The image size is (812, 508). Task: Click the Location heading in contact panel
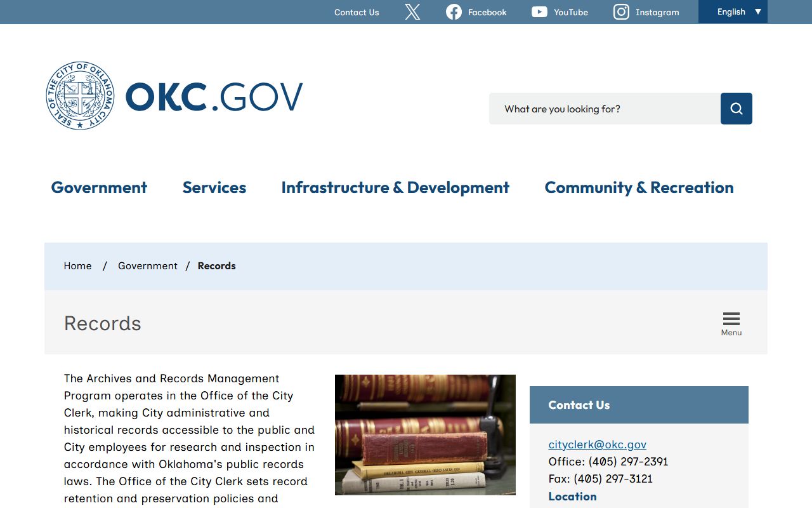point(572,497)
